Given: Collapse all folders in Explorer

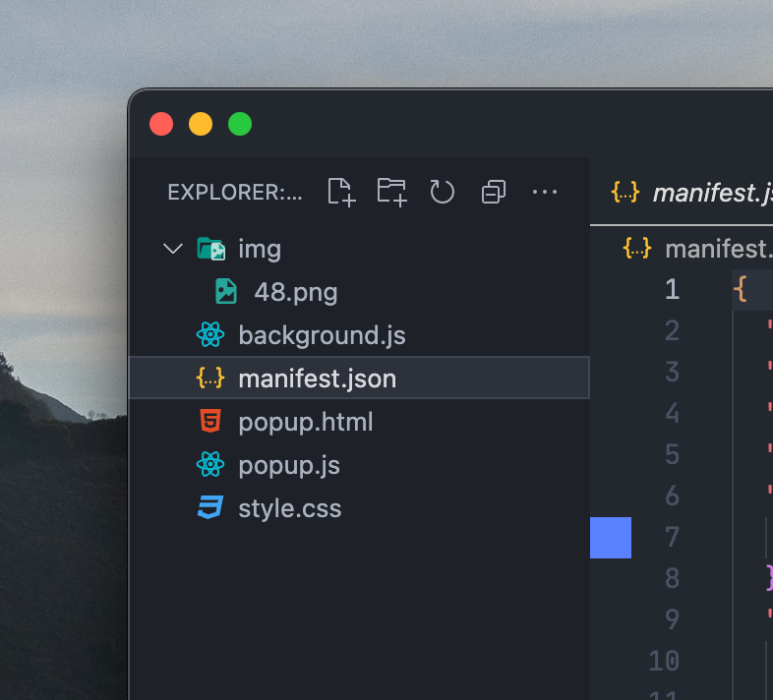Looking at the screenshot, I should pyautogui.click(x=494, y=192).
